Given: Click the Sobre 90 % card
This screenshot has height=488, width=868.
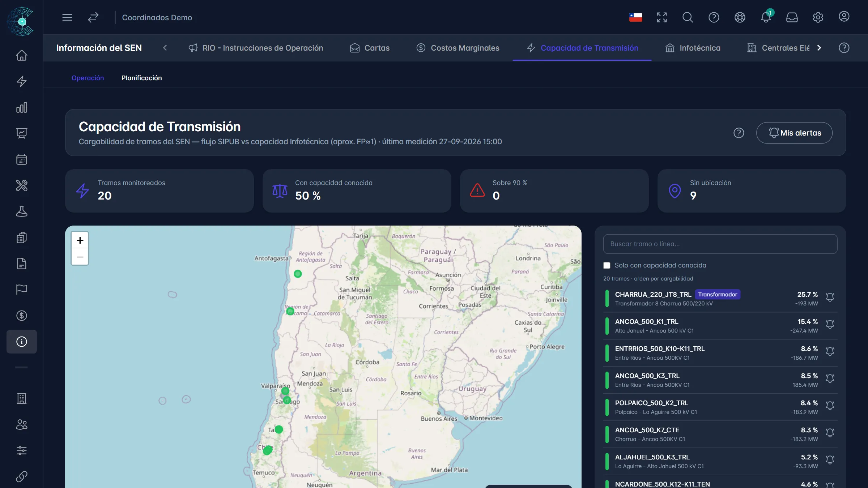Looking at the screenshot, I should (554, 191).
